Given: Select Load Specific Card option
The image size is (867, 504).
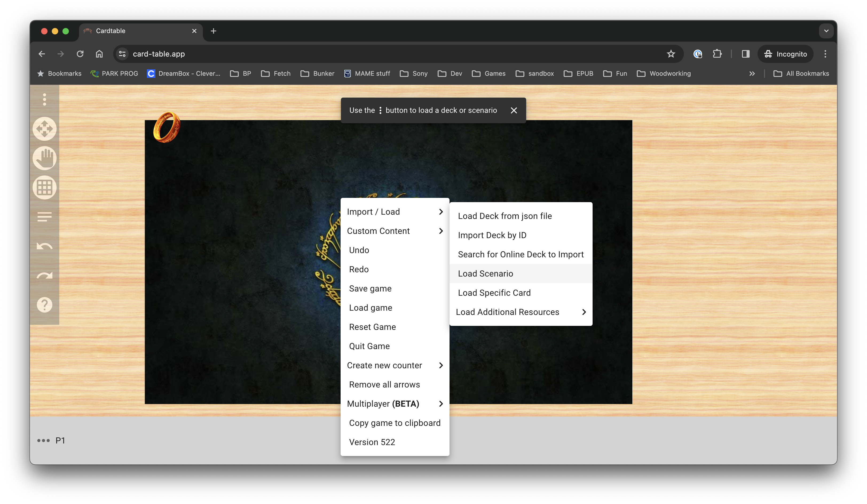Looking at the screenshot, I should (x=494, y=293).
